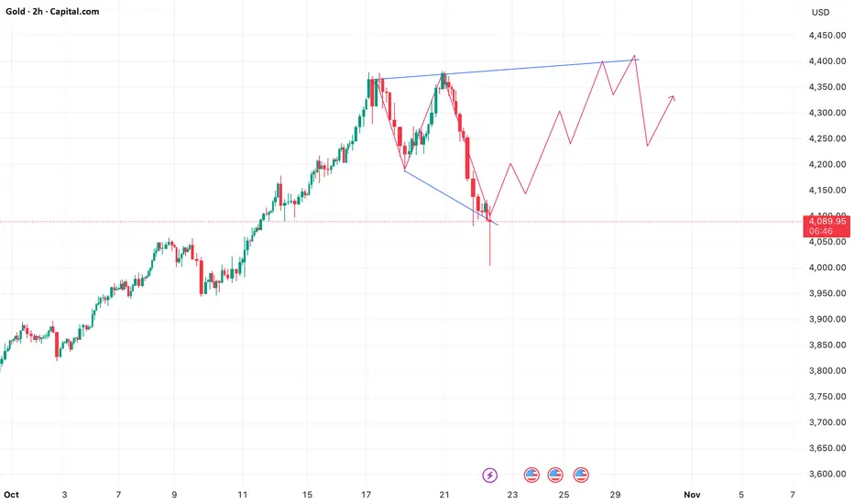Open the rightmost US flag economic event

pyautogui.click(x=580, y=475)
